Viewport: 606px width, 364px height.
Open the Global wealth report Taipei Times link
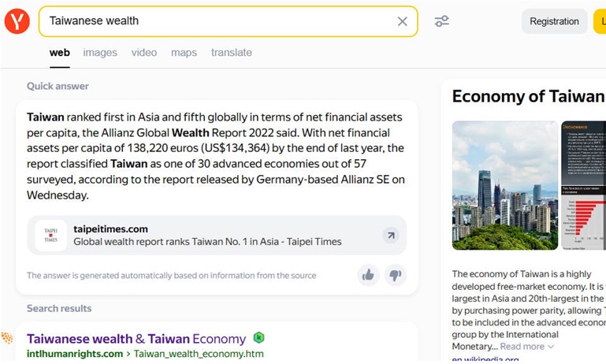tap(207, 242)
